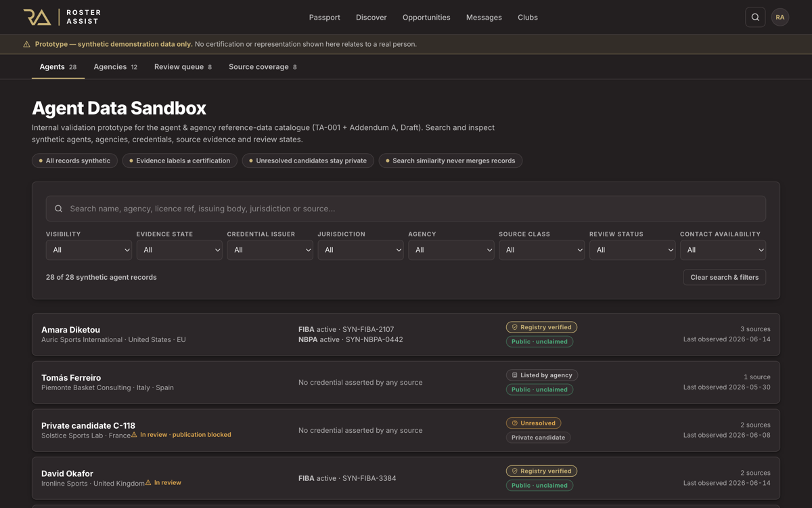Open Clubs in top navigation

[x=528, y=18]
